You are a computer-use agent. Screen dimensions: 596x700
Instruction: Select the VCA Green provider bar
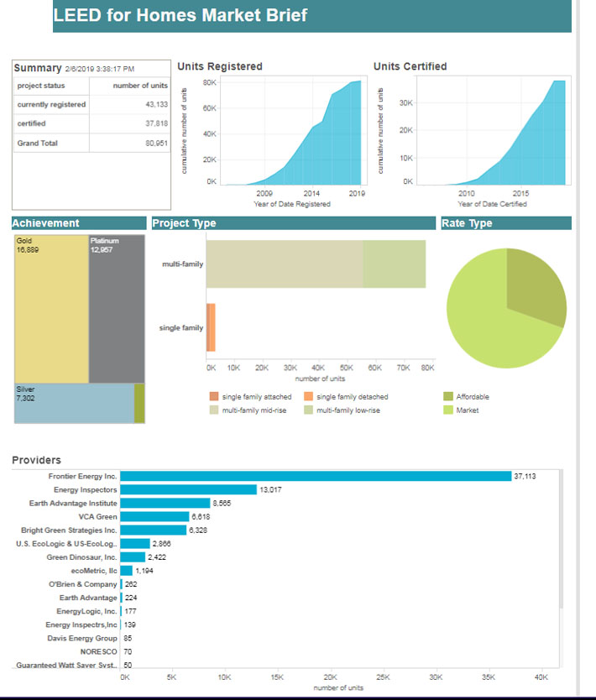click(x=154, y=516)
